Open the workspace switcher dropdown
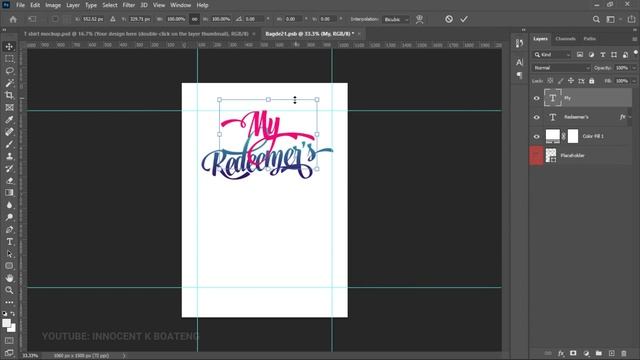 click(x=613, y=19)
